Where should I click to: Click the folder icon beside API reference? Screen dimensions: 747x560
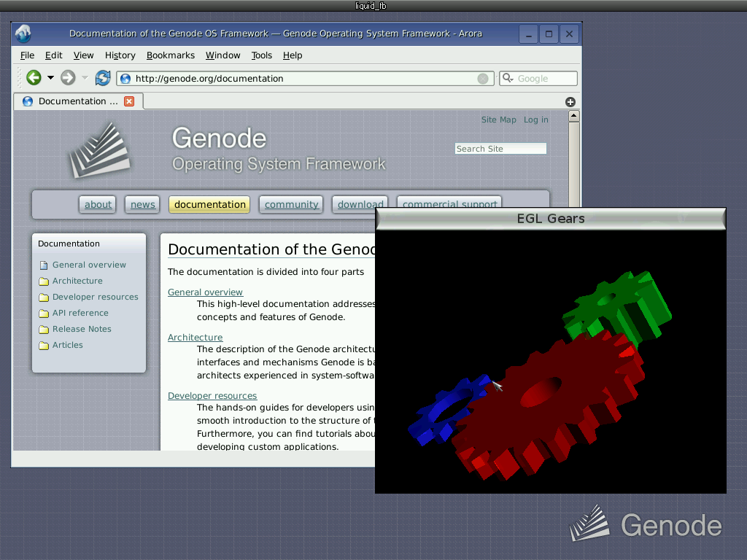(43, 313)
